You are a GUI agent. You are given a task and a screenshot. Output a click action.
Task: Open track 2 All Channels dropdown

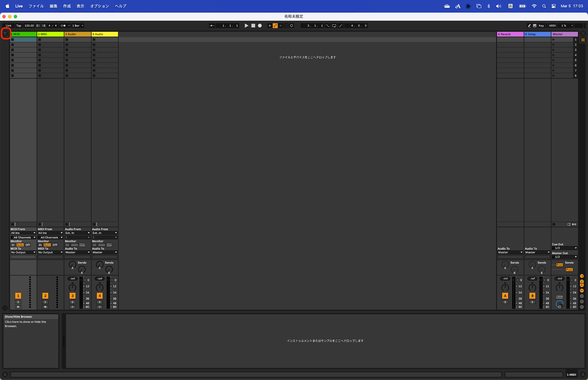pyautogui.click(x=50, y=237)
